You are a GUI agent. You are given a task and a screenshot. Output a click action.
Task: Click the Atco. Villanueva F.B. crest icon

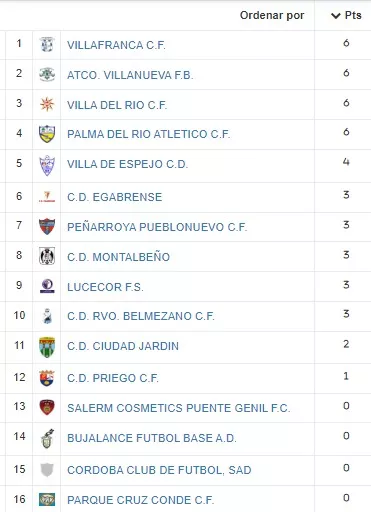[47, 74]
